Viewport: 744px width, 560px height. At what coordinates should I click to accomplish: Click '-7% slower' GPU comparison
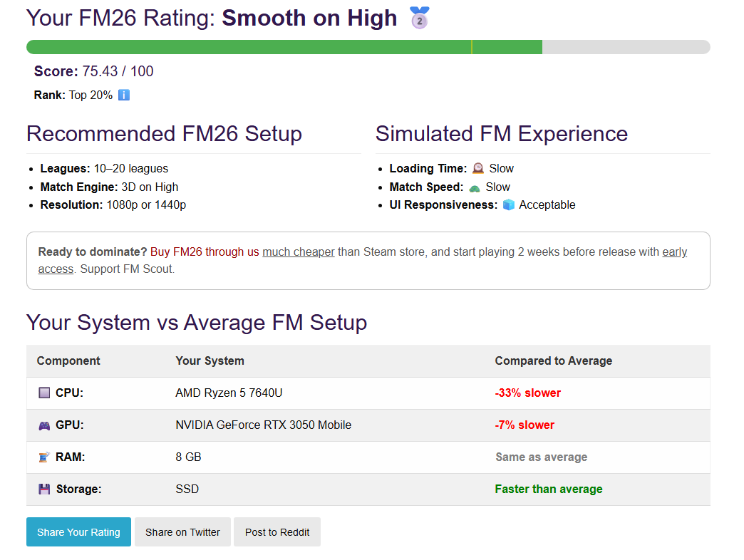pos(525,425)
